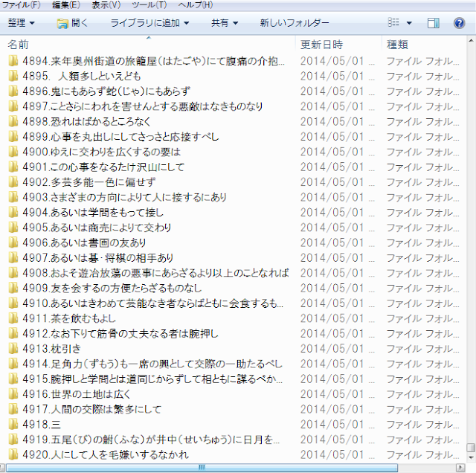Image resolution: width=476 pixels, height=473 pixels.
Task: Click vertical scrollbar up arrow
Action: coord(471,40)
